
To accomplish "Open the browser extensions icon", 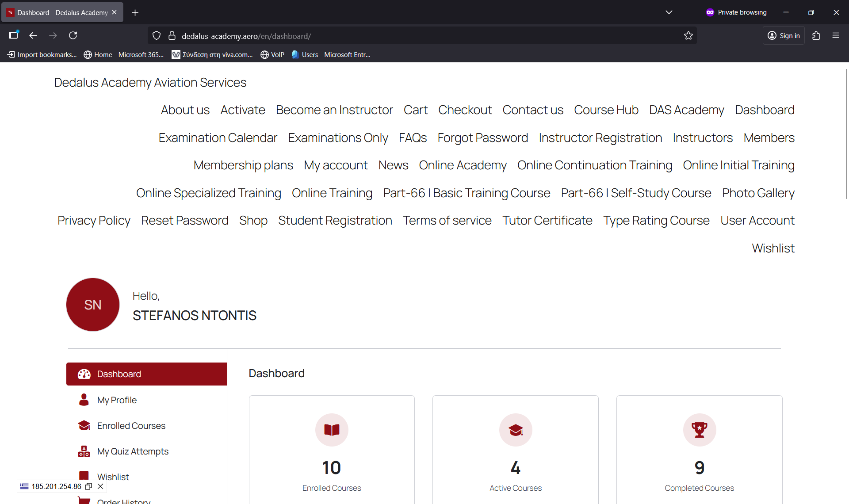I will pyautogui.click(x=816, y=36).
